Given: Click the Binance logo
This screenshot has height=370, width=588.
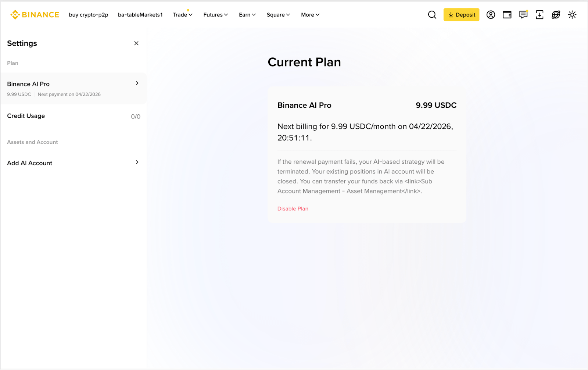Looking at the screenshot, I should 35,15.
